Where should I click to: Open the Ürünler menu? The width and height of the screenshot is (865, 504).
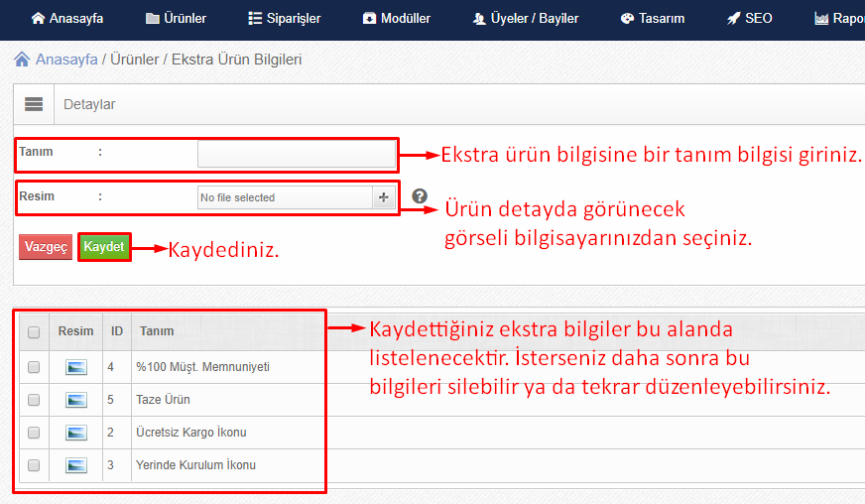pos(176,18)
